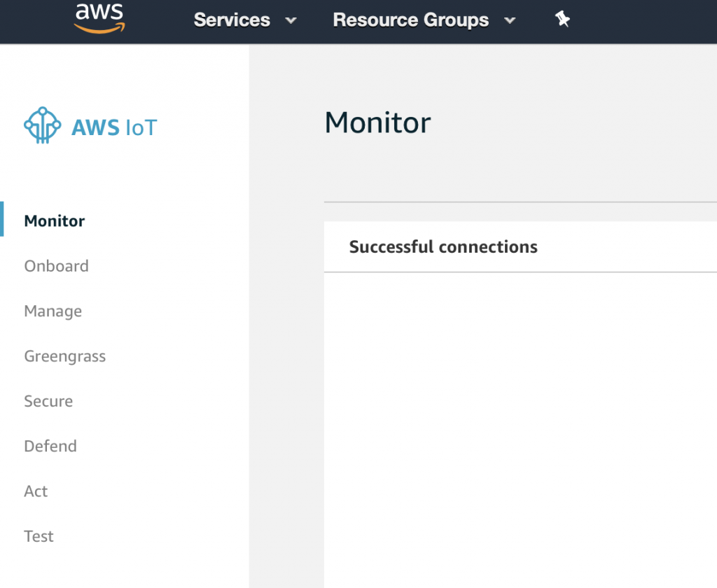Click the AWS IoT brain-shaped logo icon
Viewport: 717px width, 588px height.
coord(42,125)
